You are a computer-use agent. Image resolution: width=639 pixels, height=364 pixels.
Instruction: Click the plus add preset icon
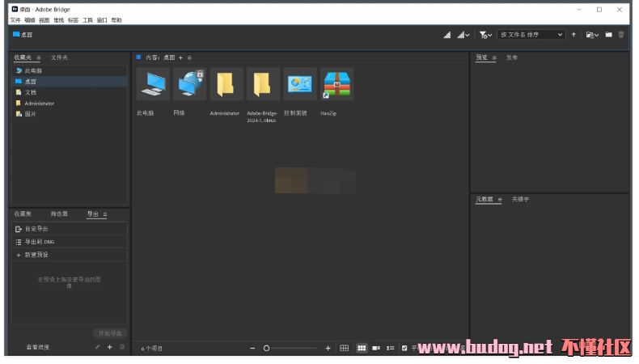tap(110, 347)
